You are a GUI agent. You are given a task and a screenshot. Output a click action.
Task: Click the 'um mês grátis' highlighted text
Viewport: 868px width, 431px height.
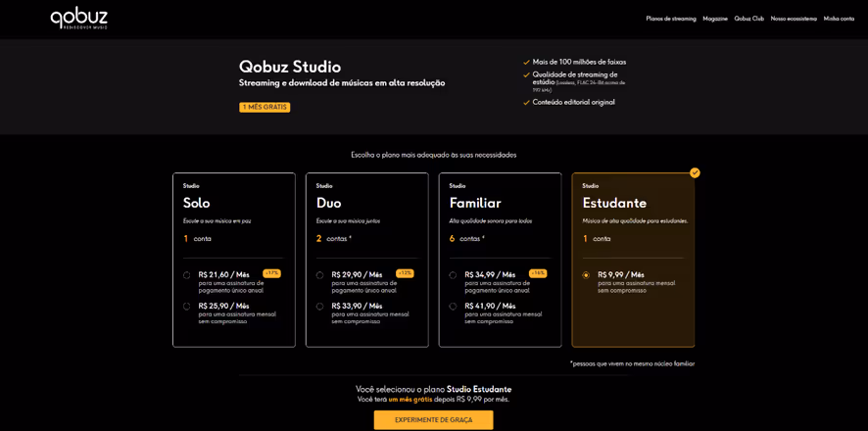tap(410, 399)
